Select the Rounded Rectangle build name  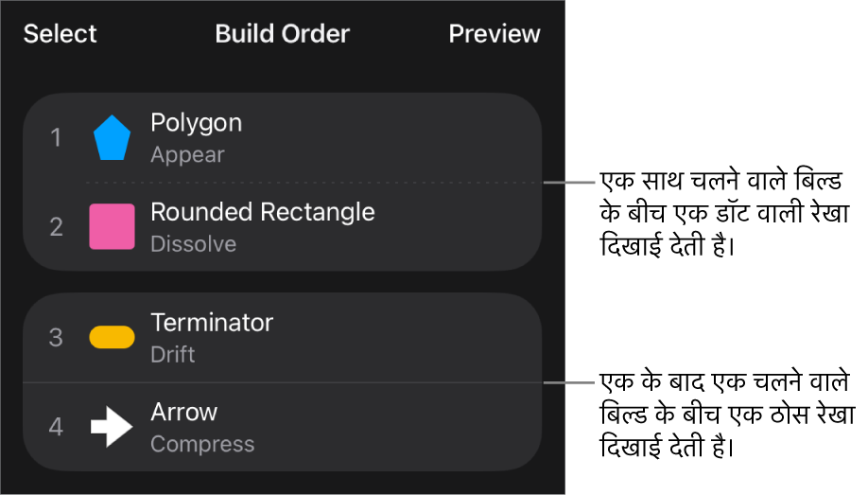coord(263,212)
